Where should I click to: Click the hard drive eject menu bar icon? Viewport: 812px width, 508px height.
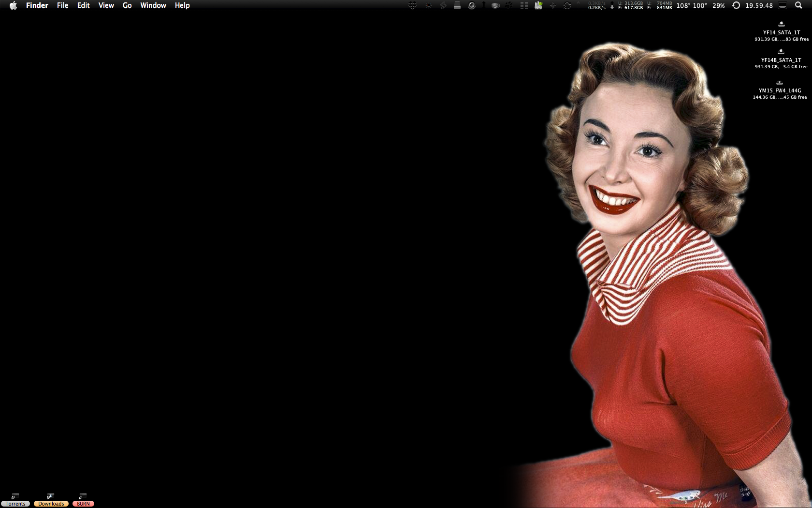(x=457, y=5)
